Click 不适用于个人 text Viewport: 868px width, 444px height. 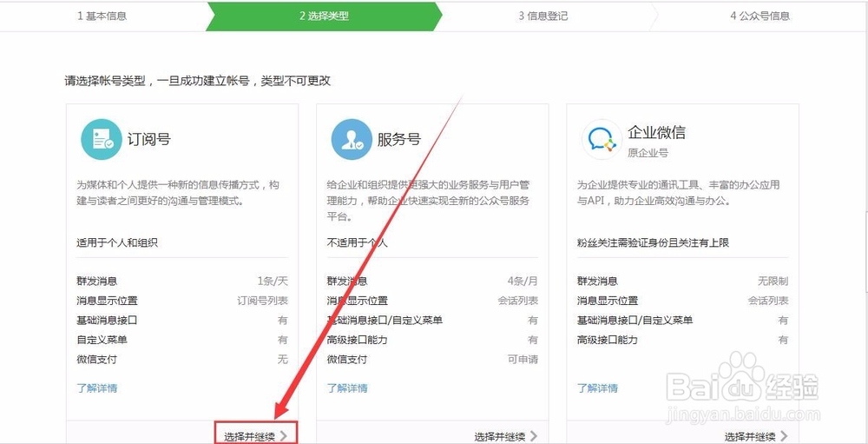pos(357,242)
